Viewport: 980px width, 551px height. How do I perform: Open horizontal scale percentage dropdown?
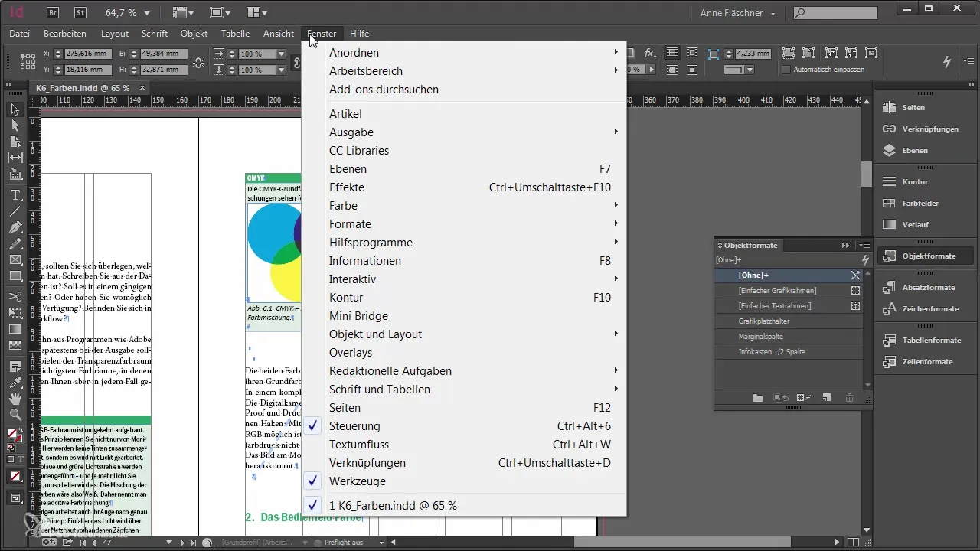click(x=282, y=54)
